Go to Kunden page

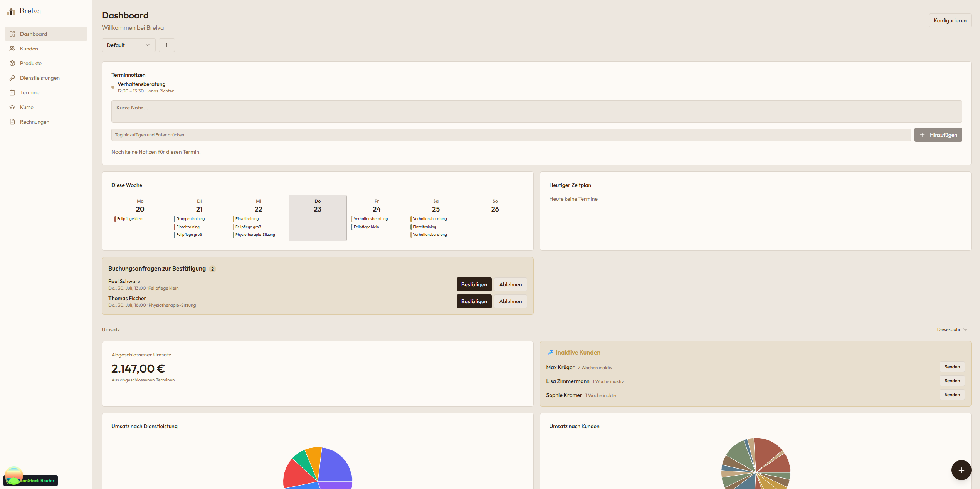[46, 49]
